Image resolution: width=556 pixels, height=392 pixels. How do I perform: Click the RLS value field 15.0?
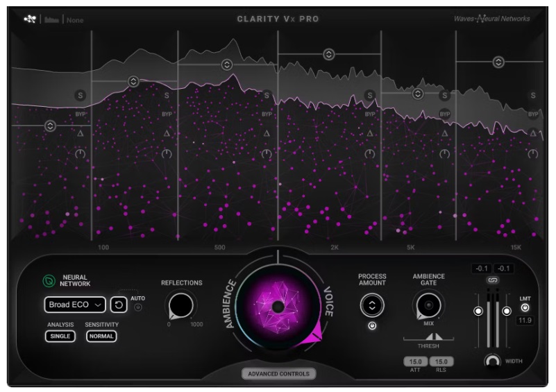point(441,361)
